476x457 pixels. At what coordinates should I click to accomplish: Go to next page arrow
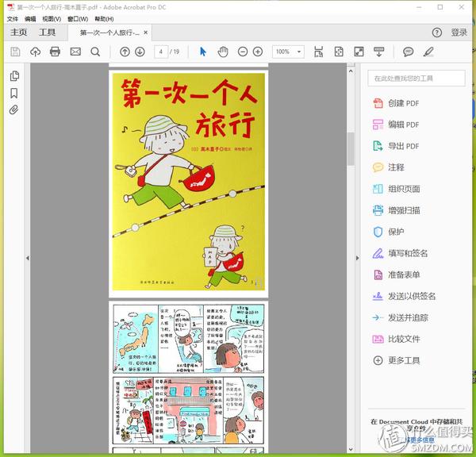140,52
